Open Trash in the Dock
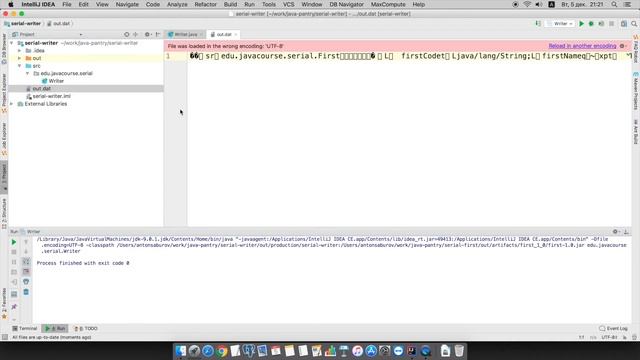Viewport: 640px width, 360px height. click(x=459, y=351)
